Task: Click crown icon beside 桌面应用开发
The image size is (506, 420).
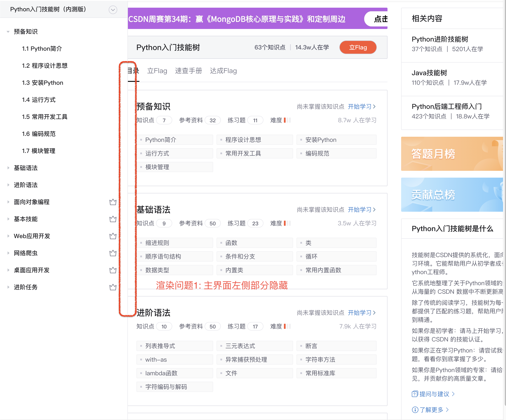Action: point(113,270)
